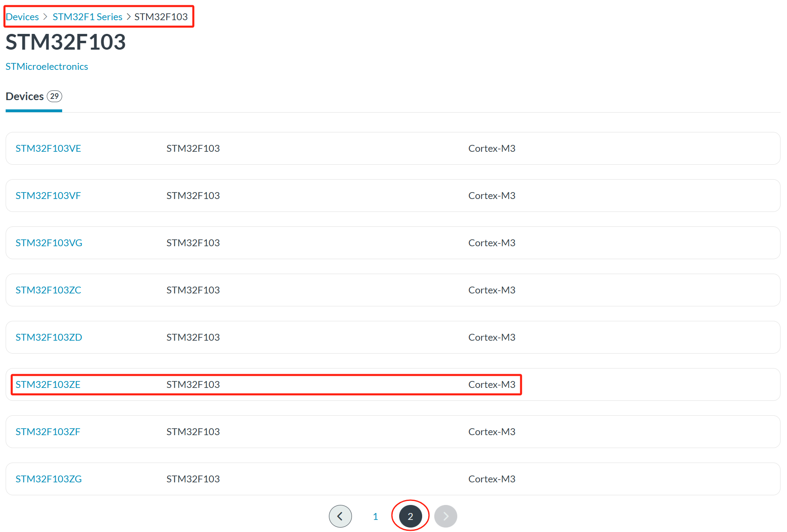
Task: Click STM32F103 in breadcrumb trail
Action: (x=161, y=17)
